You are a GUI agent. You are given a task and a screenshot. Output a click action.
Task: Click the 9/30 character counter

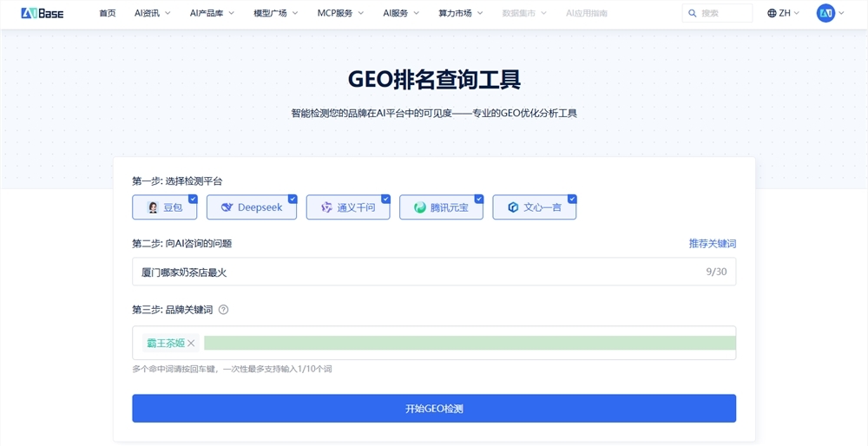(716, 272)
